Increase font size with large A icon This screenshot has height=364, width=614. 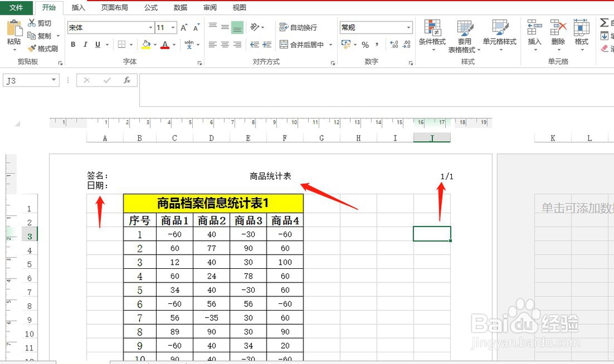(184, 28)
